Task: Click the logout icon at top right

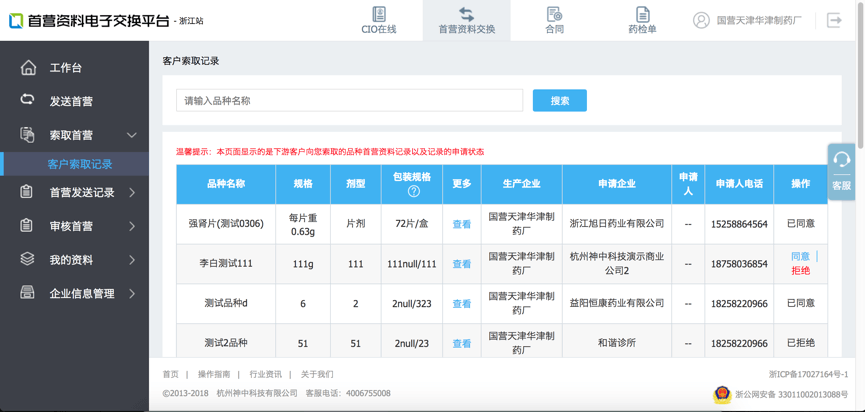Action: point(834,20)
